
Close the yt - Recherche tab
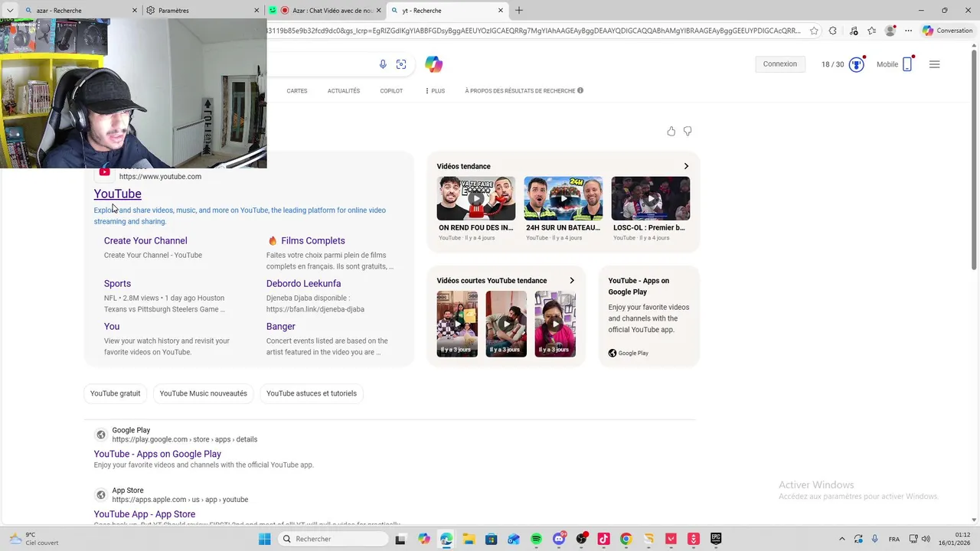[501, 10]
